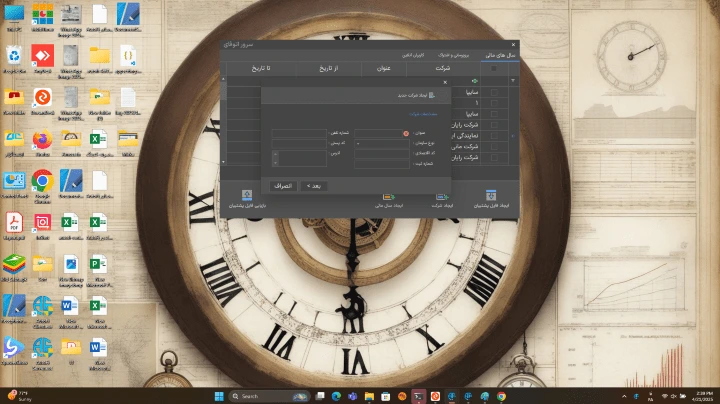Screen dimensions: 720x404
Task: Check the last شرکت رایان row checkbox
Action: coord(494,157)
